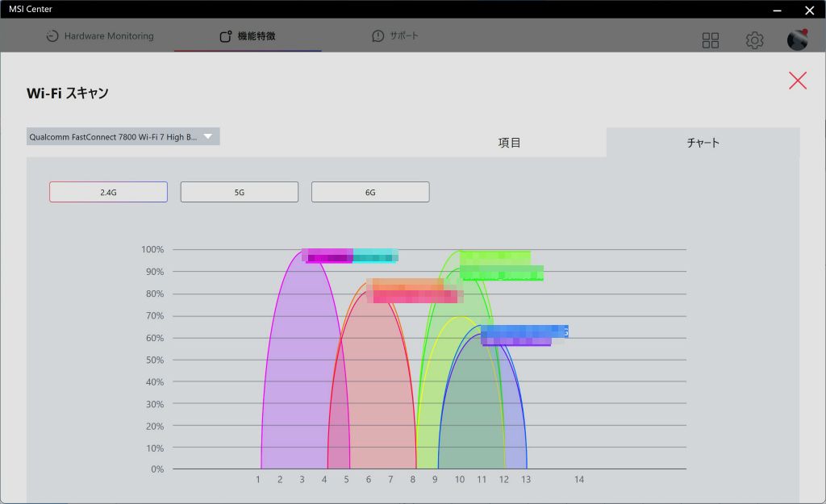Open the apps grid icon
The image size is (826, 504).
tap(710, 40)
